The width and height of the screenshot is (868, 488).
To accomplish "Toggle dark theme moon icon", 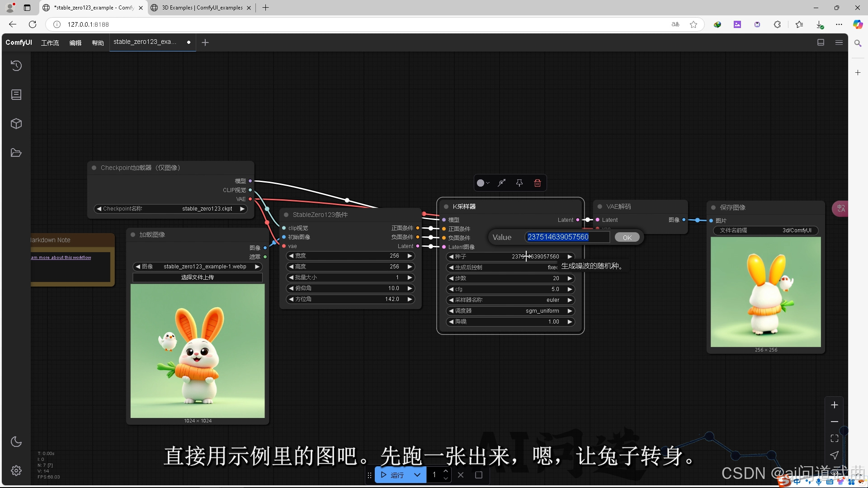I will pos(16,442).
